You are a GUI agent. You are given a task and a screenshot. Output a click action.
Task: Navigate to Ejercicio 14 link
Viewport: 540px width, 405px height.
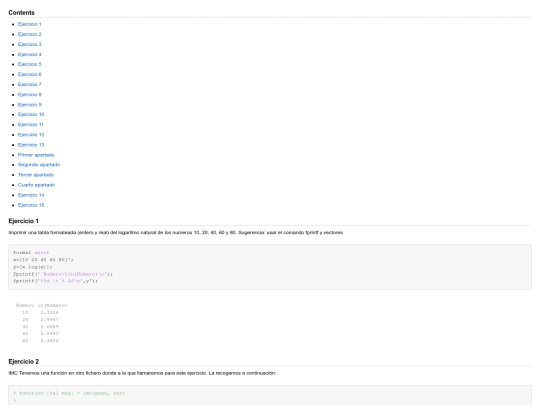click(31, 195)
